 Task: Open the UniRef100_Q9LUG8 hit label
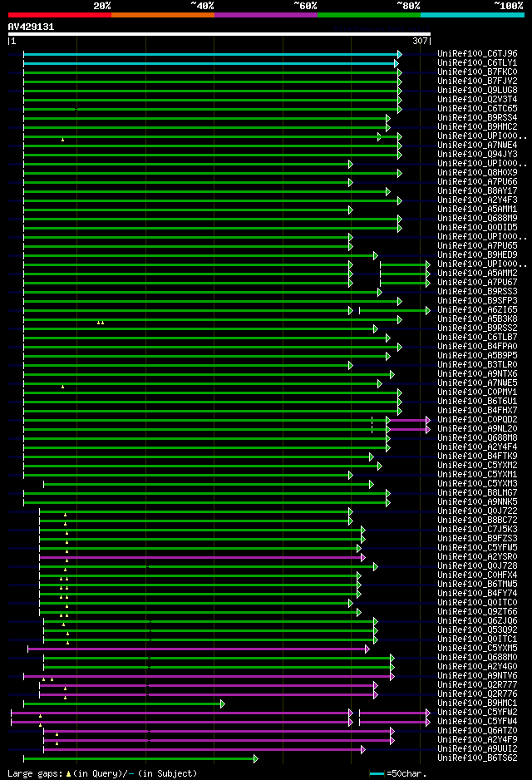[477, 90]
